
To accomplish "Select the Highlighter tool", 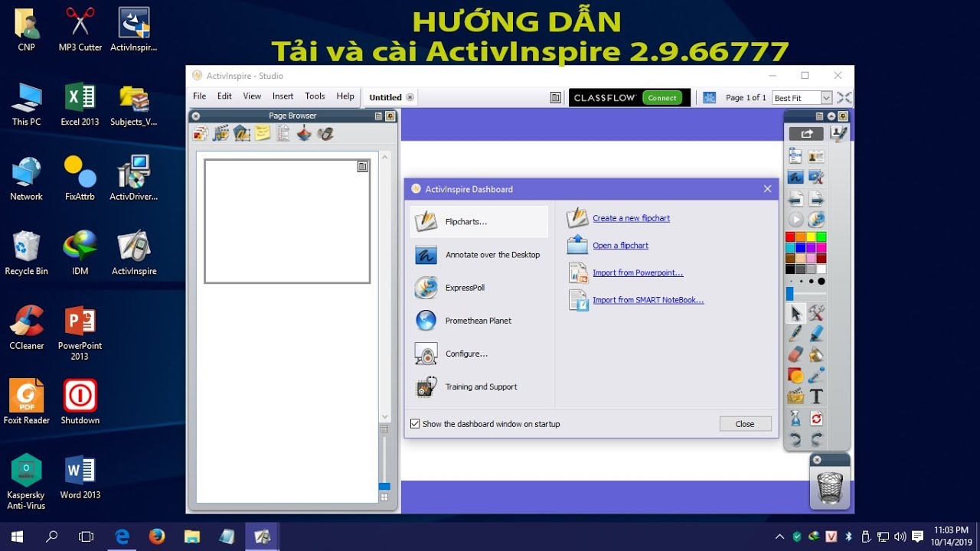I will point(817,334).
